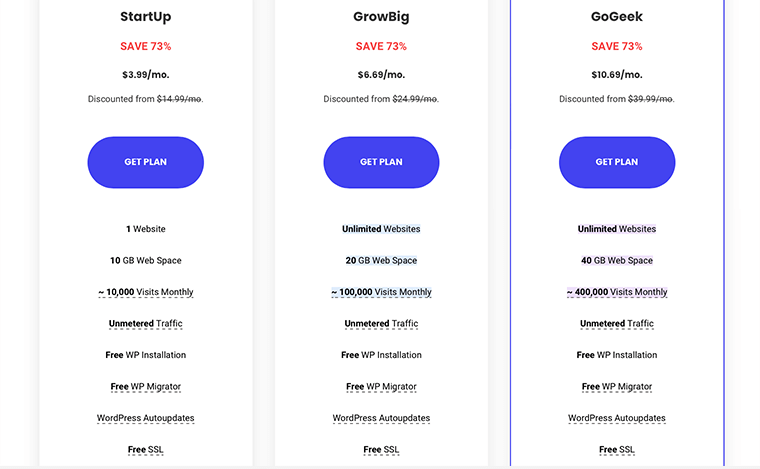Click Unmetered Traffic in the GrowBig column
The height and width of the screenshot is (469, 760).
pyautogui.click(x=381, y=324)
